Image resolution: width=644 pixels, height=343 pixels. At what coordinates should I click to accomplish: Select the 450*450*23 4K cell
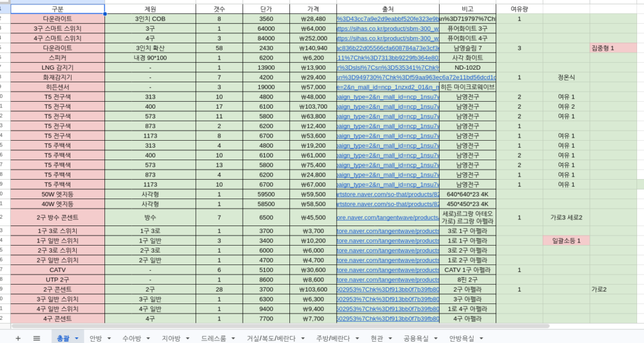(467, 204)
